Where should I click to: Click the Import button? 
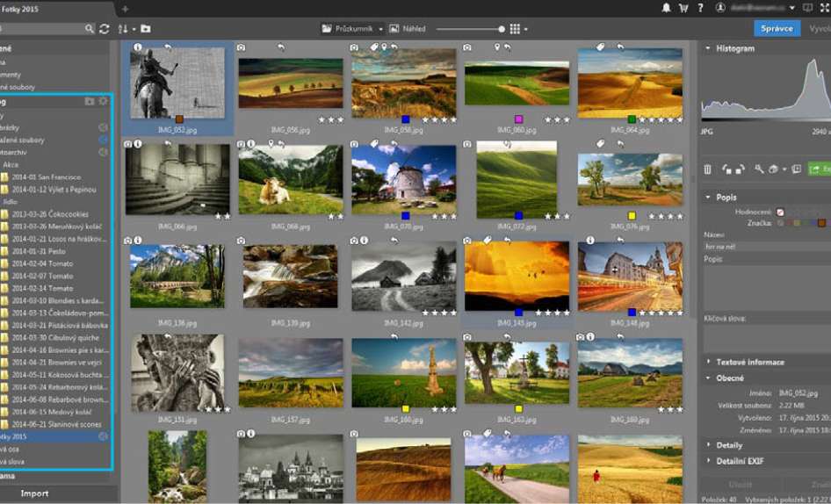click(35, 493)
